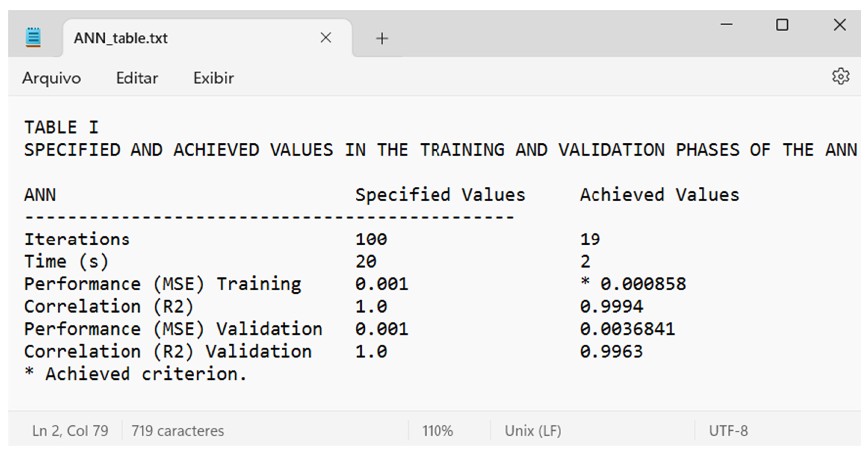Screen dimensions: 868x456
Task: Click the Unix (LF) line ending indicator
Action: [533, 431]
